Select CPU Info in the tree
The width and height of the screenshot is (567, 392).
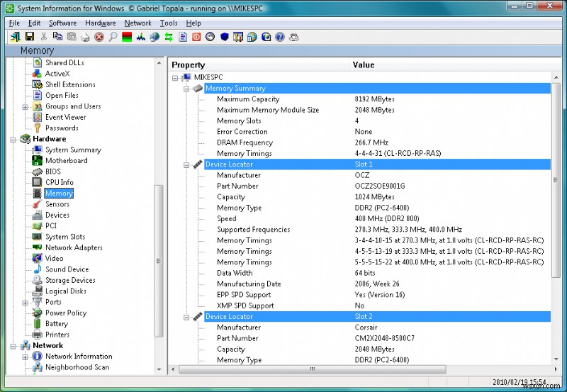(60, 182)
